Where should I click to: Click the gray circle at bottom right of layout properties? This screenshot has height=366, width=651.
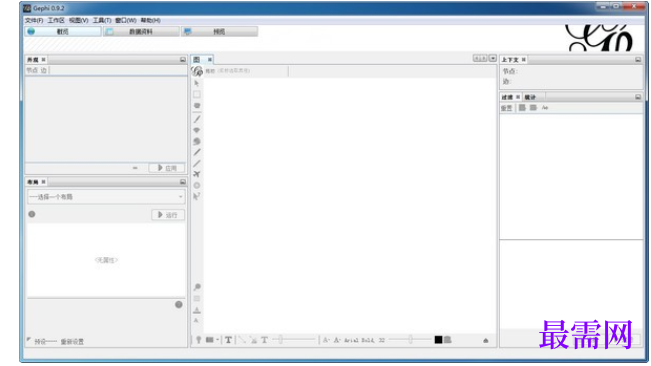[179, 305]
